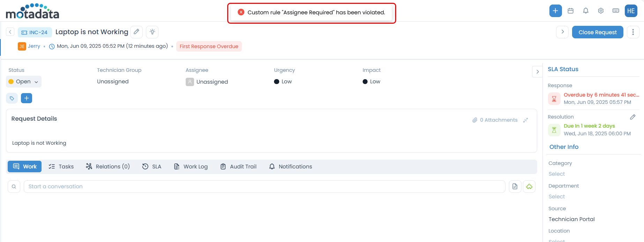The height and width of the screenshot is (242, 644).
Task: Edit Resolution due date with pencil icon
Action: (x=632, y=117)
